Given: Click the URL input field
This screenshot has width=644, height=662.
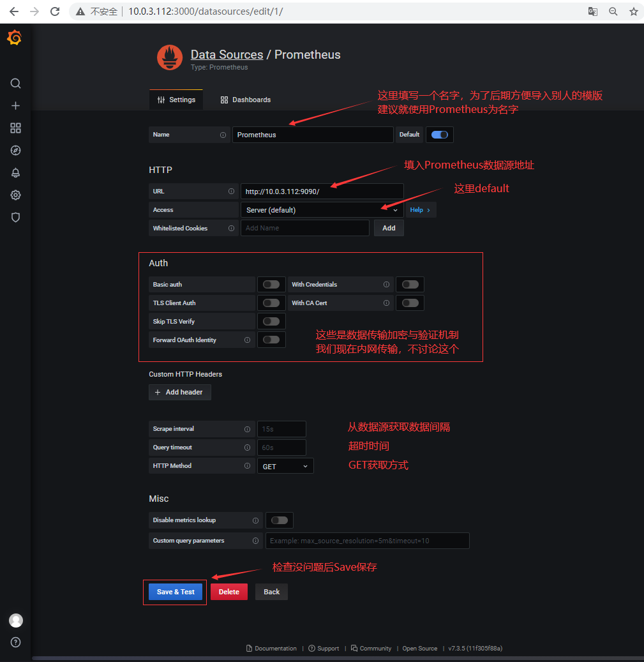Looking at the screenshot, I should (322, 191).
